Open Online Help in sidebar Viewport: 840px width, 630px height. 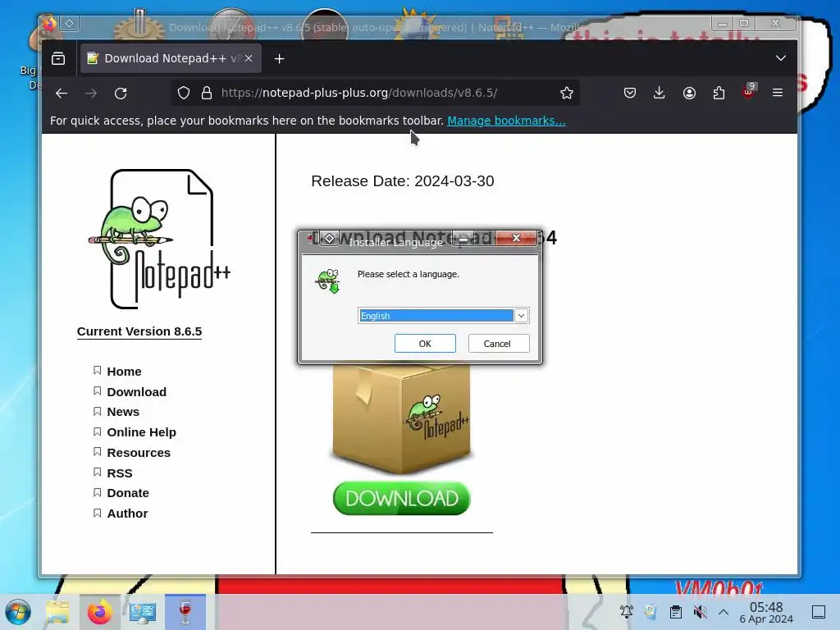(x=141, y=432)
